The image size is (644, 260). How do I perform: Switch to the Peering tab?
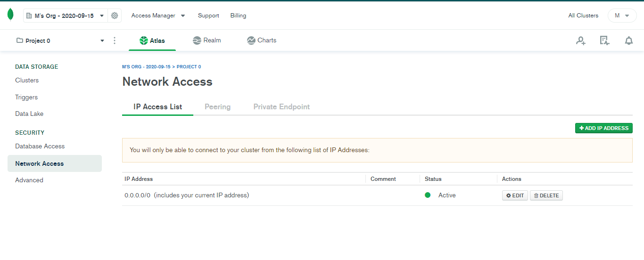(x=217, y=107)
